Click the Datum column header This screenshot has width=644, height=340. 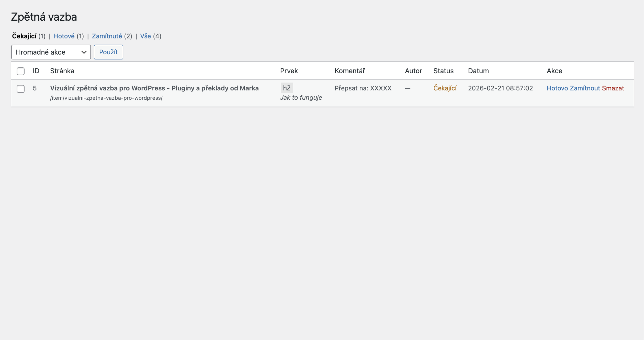[478, 71]
